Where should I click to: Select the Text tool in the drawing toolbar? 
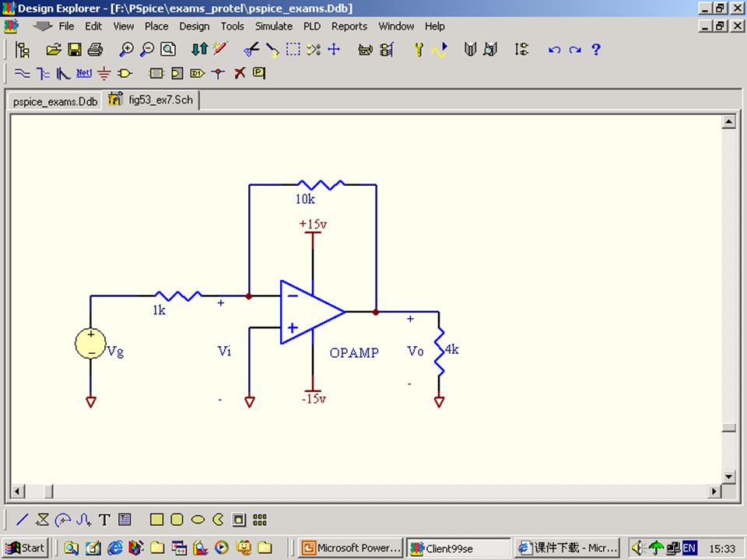click(x=103, y=519)
